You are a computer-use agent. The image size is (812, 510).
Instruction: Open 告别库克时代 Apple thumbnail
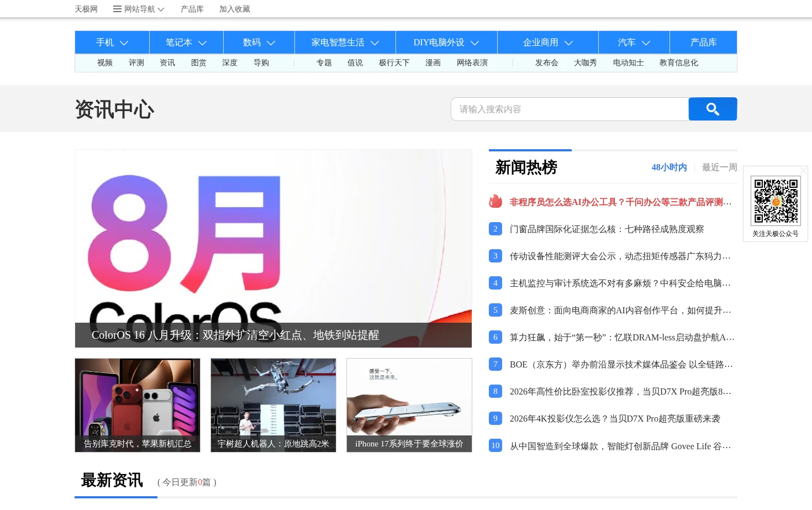(x=138, y=405)
